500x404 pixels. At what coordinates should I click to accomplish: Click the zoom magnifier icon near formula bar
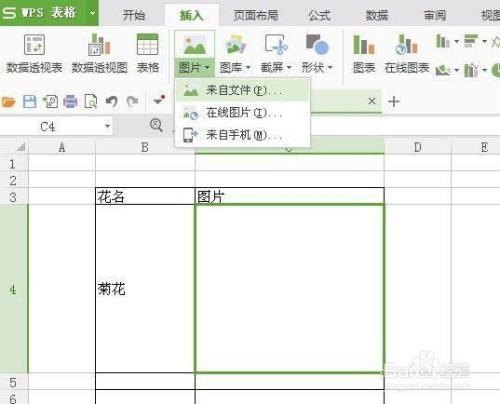(156, 125)
